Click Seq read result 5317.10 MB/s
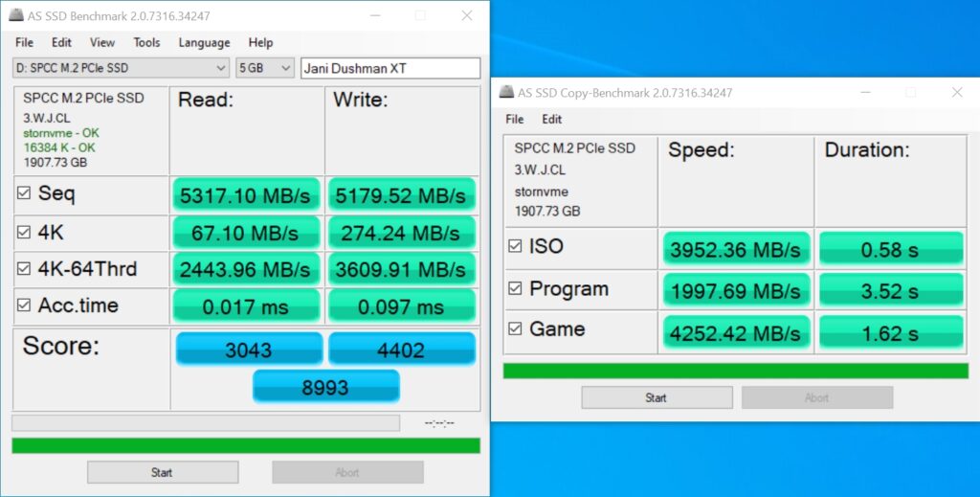Viewport: 980px width, 497px height. pyautogui.click(x=246, y=195)
